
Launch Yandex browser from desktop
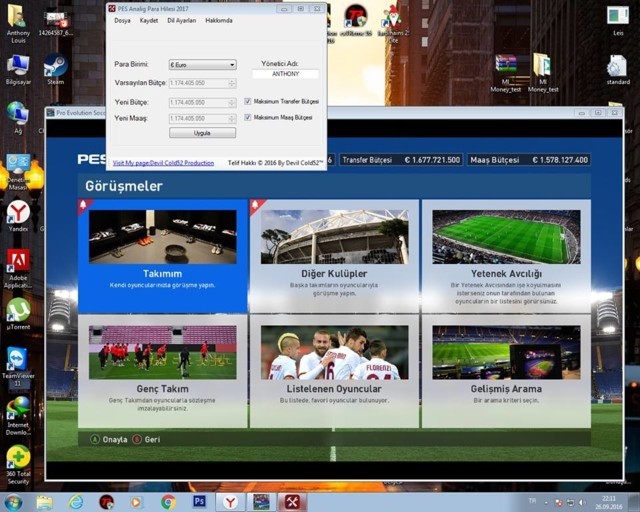pos(18,216)
